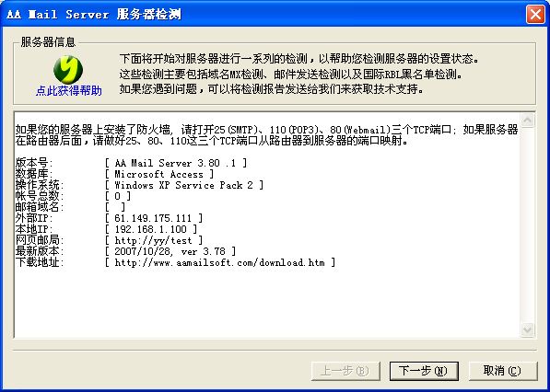Click the title bar AA Mail Server 服务器检测

pyautogui.click(x=94, y=15)
